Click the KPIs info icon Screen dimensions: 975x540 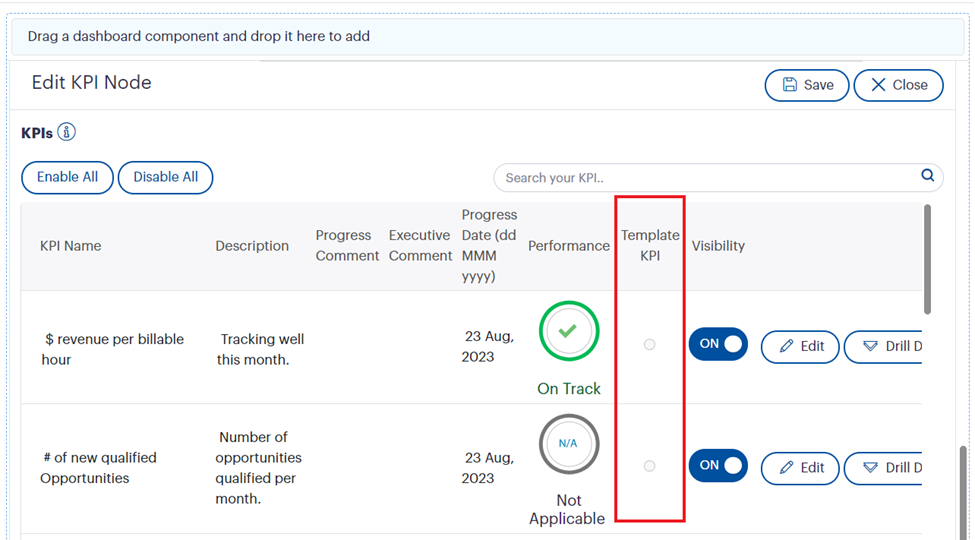67,132
